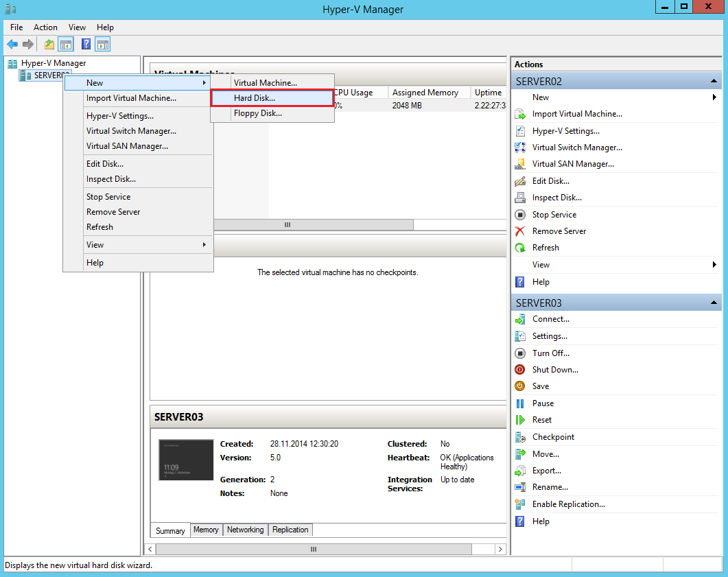Click the red Remove Server action icon
Image resolution: width=728 pixels, height=577 pixels.
[520, 231]
